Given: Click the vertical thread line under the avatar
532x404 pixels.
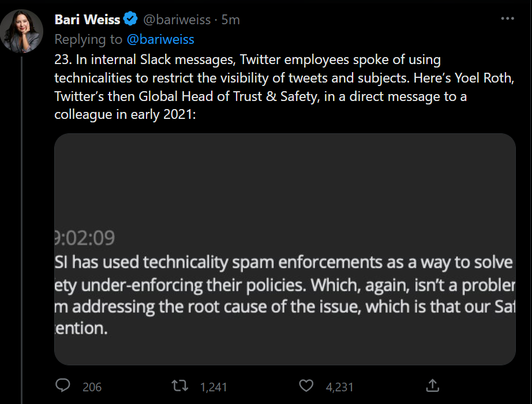Looking at the screenshot, I should point(22,231).
